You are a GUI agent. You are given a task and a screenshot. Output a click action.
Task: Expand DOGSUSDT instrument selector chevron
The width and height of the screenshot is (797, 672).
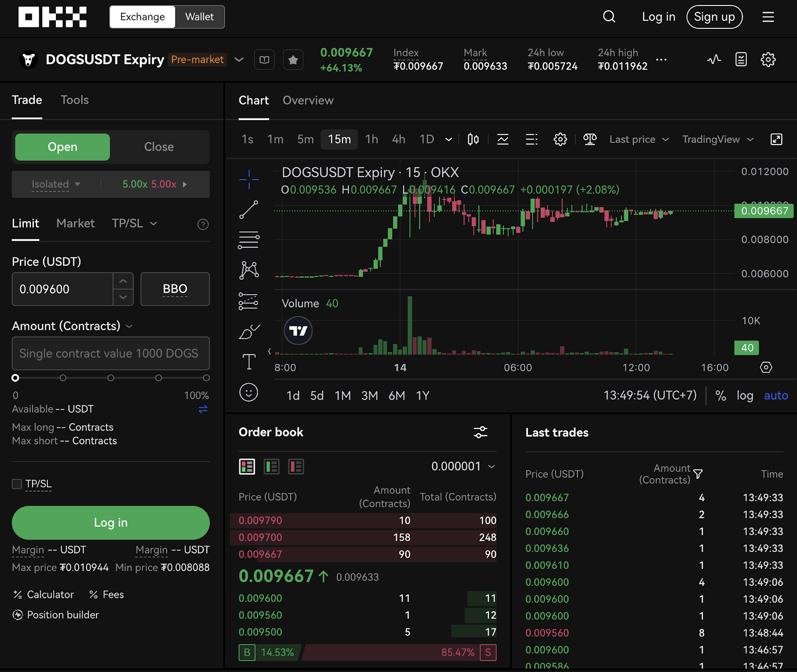click(239, 60)
